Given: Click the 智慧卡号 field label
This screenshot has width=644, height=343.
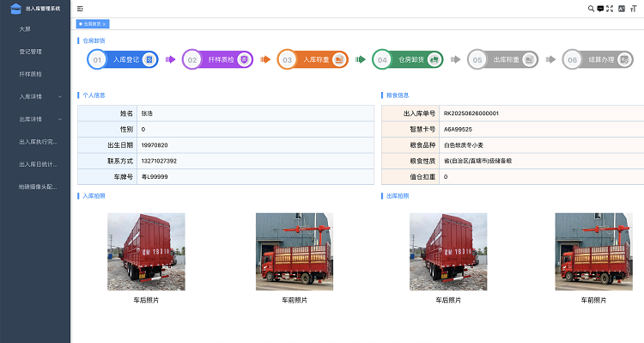Looking at the screenshot, I should point(422,129).
